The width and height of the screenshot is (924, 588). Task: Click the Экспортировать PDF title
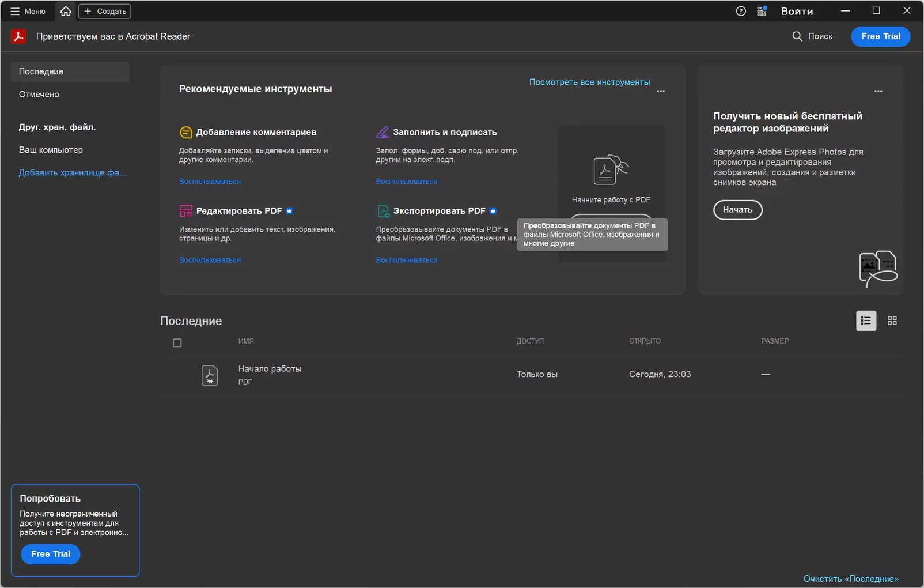(x=439, y=211)
